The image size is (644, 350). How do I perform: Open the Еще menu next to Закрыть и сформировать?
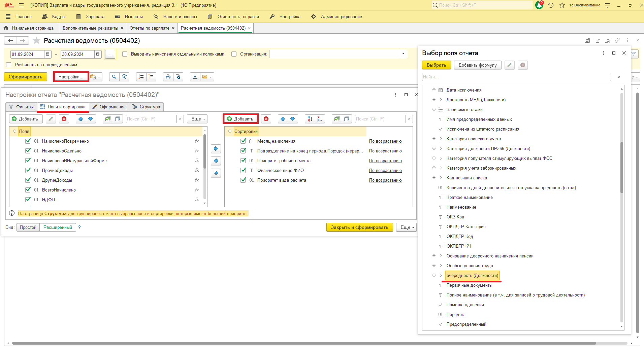(407, 228)
